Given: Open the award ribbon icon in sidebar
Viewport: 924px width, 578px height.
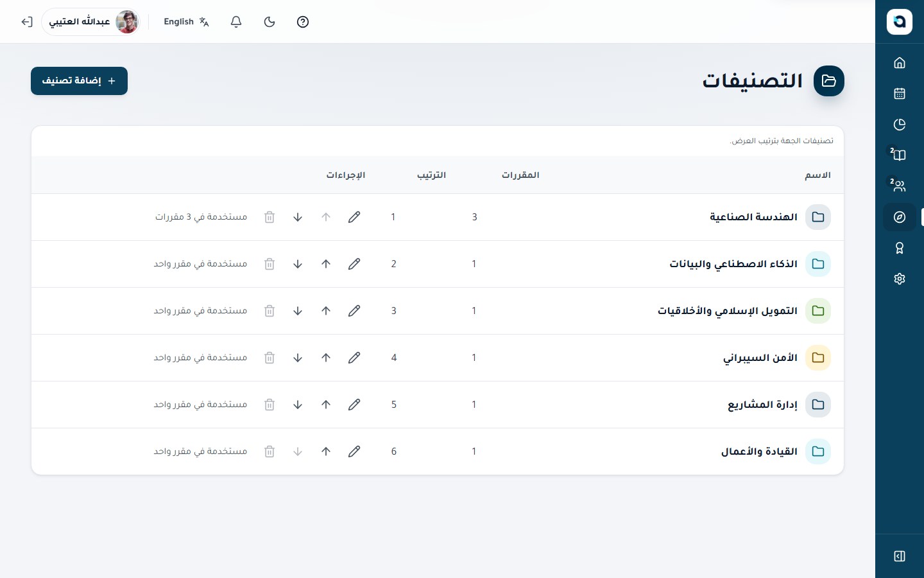Looking at the screenshot, I should tap(900, 248).
